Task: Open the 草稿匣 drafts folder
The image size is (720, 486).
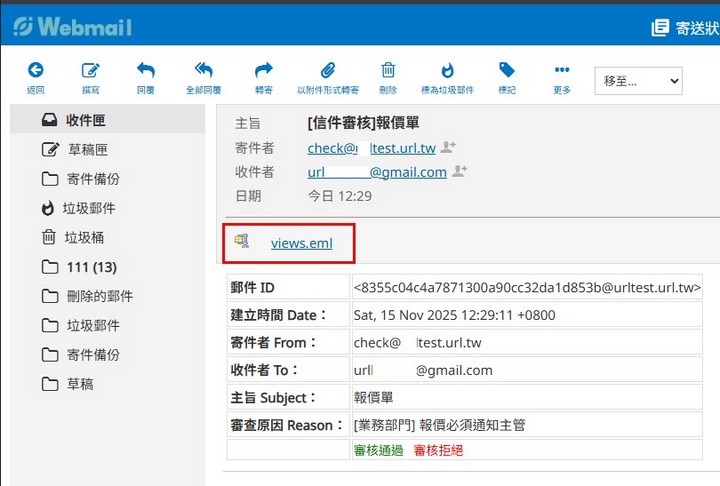Action: (x=86, y=150)
